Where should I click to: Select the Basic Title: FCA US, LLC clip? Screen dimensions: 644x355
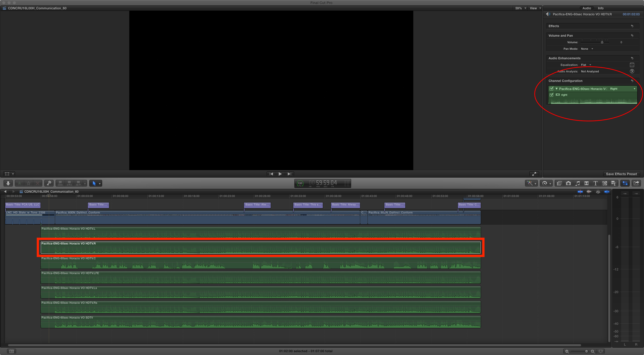tap(23, 205)
